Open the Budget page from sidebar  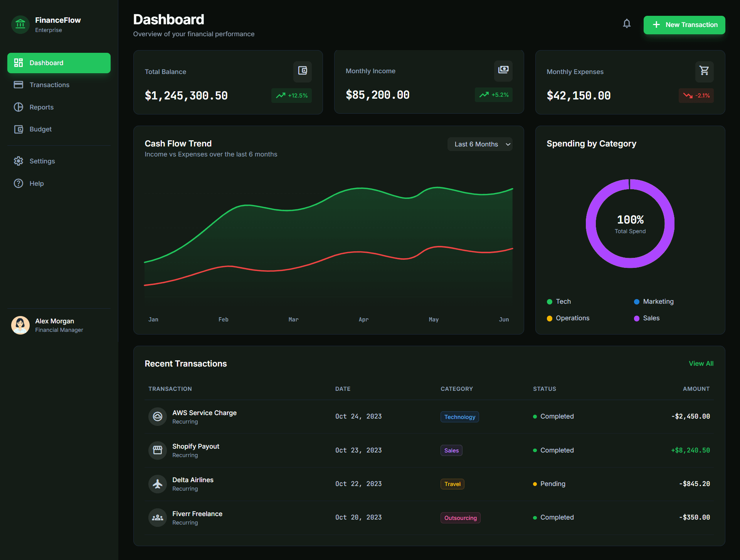(x=40, y=129)
